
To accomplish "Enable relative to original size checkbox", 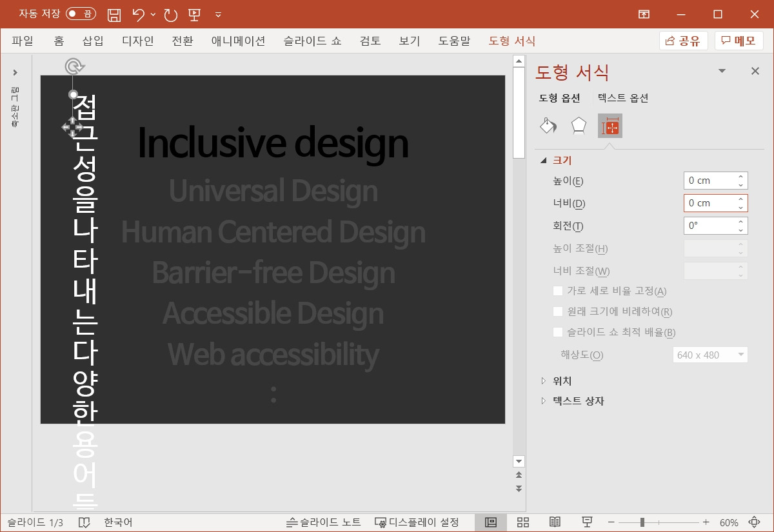I will (559, 311).
